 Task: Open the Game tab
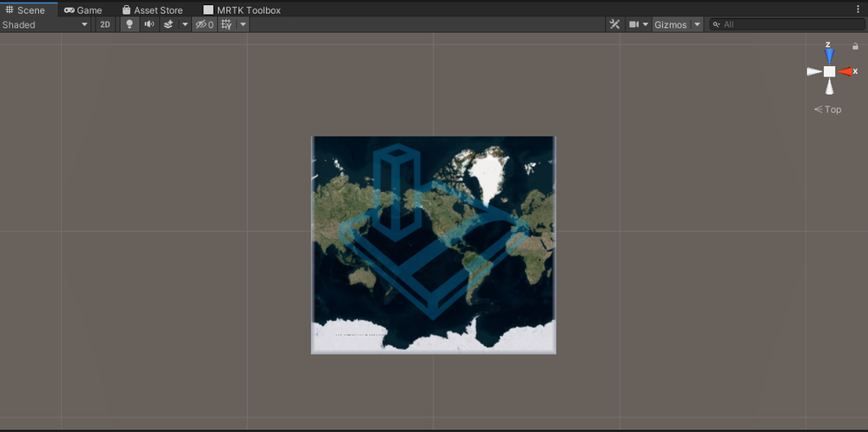coord(83,10)
